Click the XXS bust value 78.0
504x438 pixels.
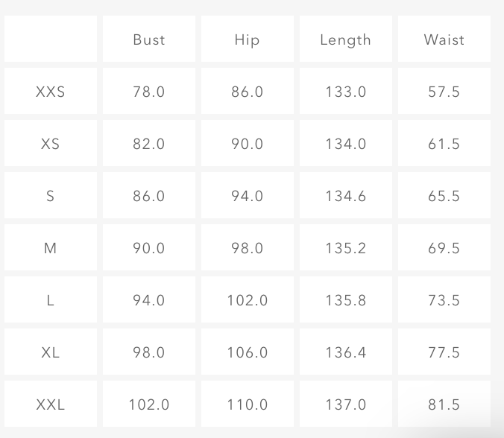[148, 92]
